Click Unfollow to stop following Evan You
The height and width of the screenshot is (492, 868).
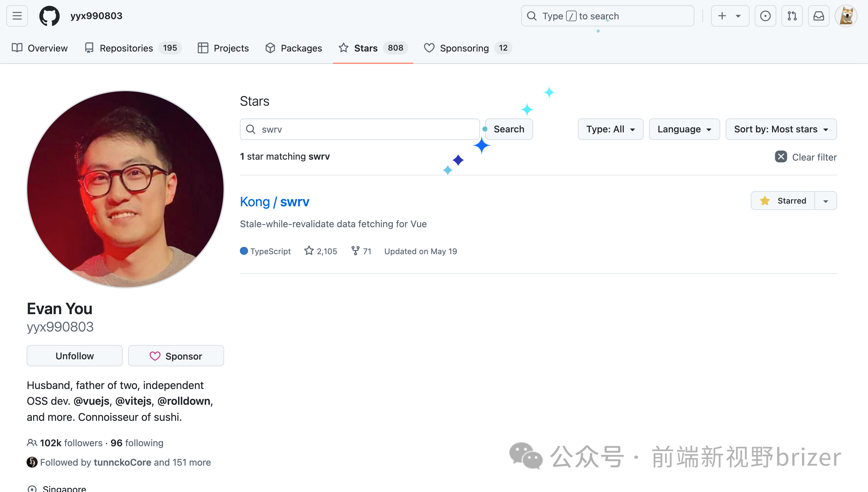(x=74, y=356)
